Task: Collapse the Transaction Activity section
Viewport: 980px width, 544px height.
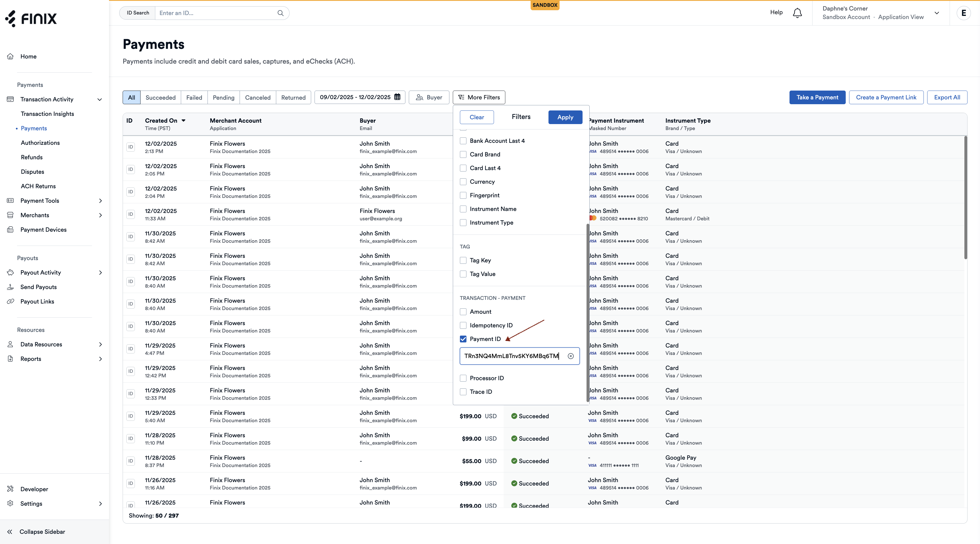Action: (100, 99)
